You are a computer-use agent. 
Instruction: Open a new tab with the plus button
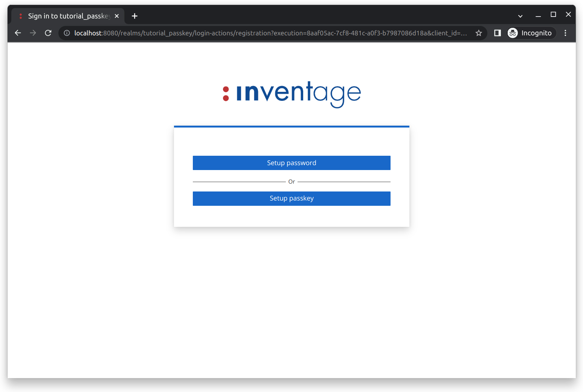pyautogui.click(x=134, y=16)
